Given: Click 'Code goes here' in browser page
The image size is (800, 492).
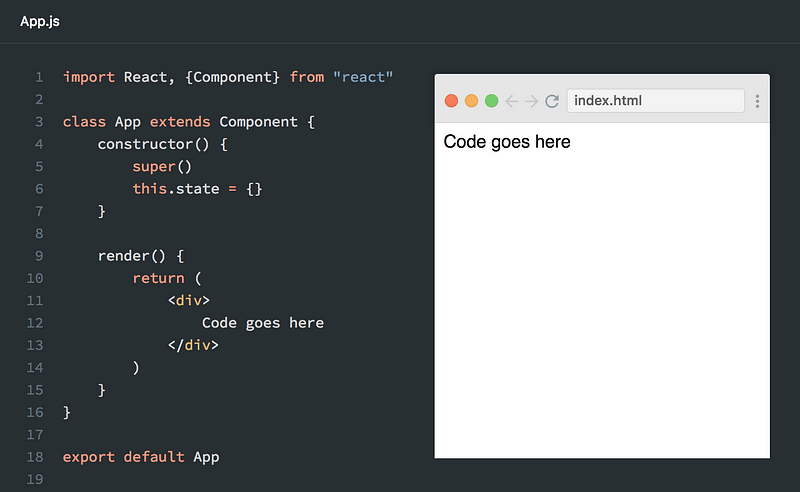Looking at the screenshot, I should (x=507, y=141).
